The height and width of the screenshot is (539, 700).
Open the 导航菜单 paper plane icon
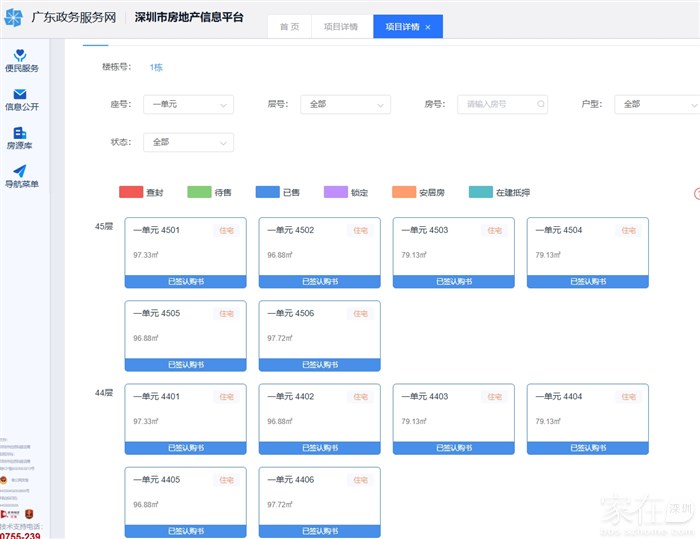click(x=20, y=171)
